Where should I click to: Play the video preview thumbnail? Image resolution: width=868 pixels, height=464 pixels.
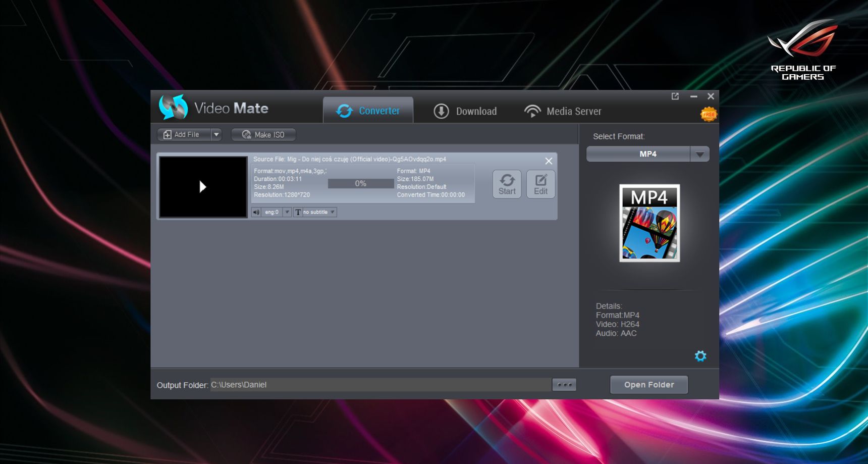[x=203, y=187]
